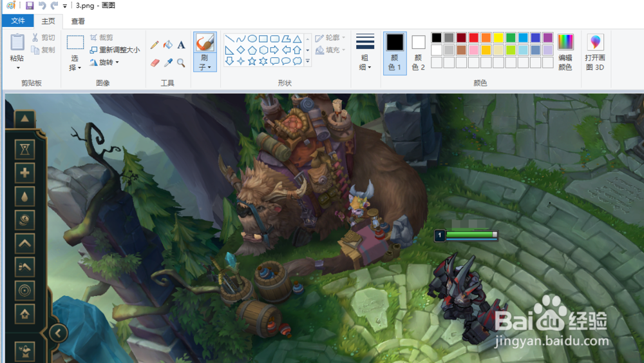The width and height of the screenshot is (644, 363).
Task: Pick the green palette swatch
Action: pyautogui.click(x=511, y=38)
